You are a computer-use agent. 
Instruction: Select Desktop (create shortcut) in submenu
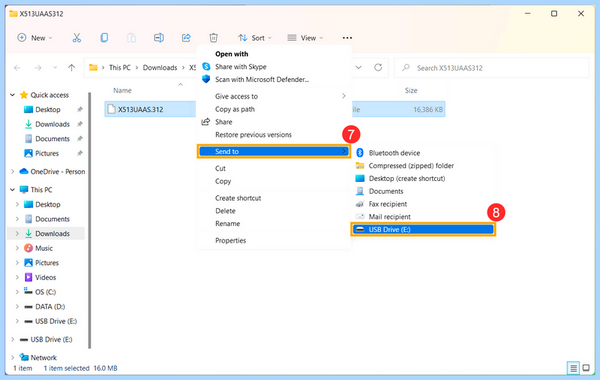pos(407,178)
